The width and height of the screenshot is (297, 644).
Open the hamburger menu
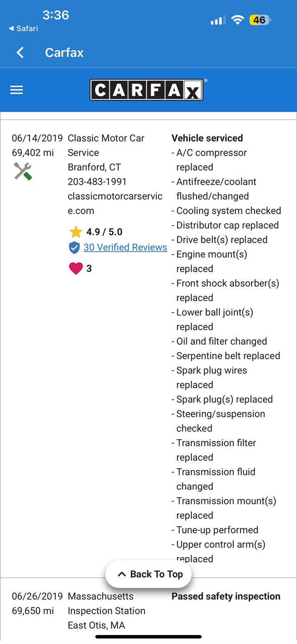[x=17, y=90]
